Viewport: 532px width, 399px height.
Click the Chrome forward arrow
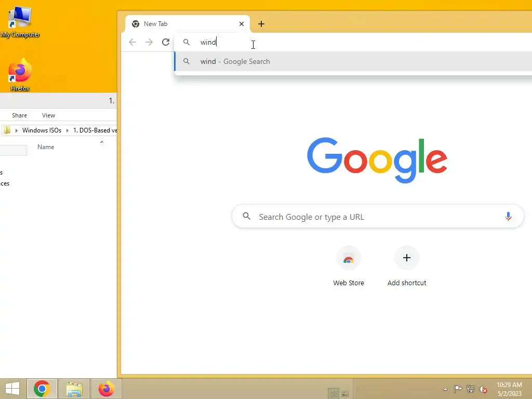pos(149,42)
